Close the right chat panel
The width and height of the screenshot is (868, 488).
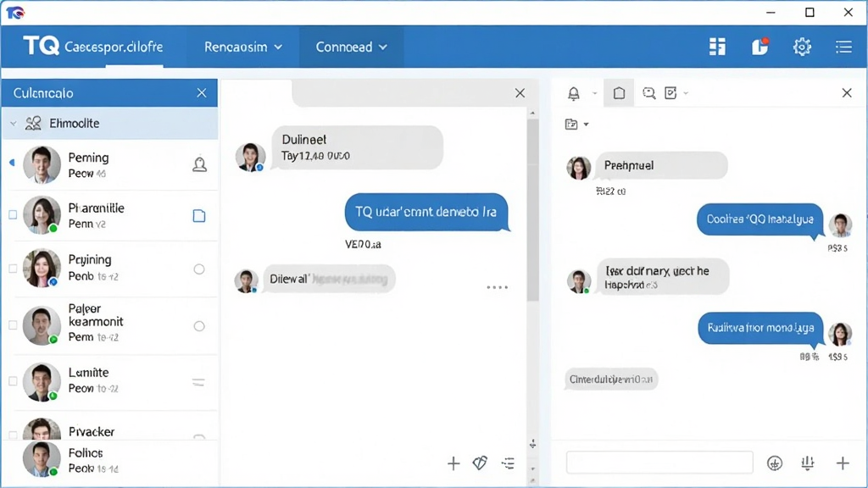click(x=847, y=93)
